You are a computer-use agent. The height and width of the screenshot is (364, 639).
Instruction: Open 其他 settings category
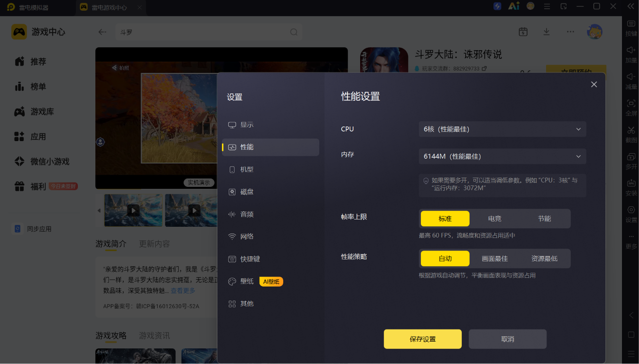click(271, 304)
